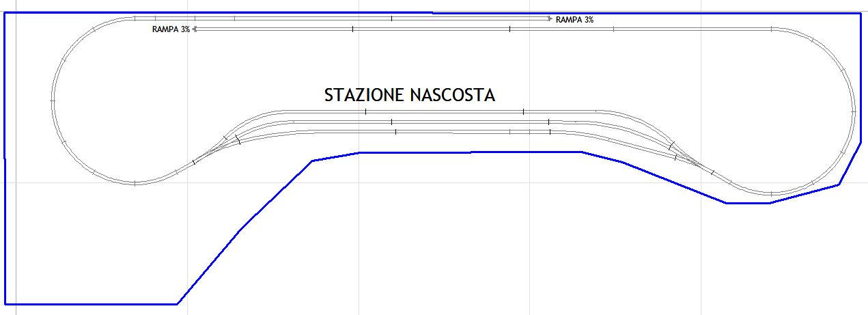
Task: Select the lowest siding of hidden station
Action: 444,131
